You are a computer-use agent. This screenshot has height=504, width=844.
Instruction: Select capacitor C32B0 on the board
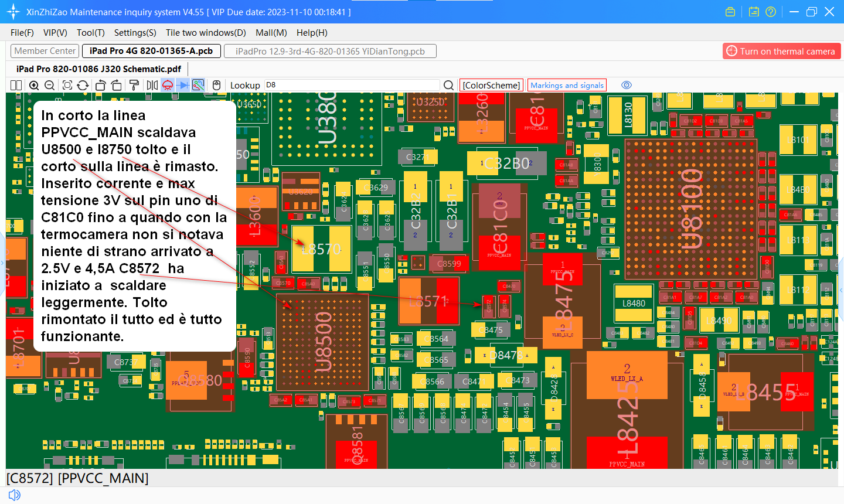coord(506,163)
